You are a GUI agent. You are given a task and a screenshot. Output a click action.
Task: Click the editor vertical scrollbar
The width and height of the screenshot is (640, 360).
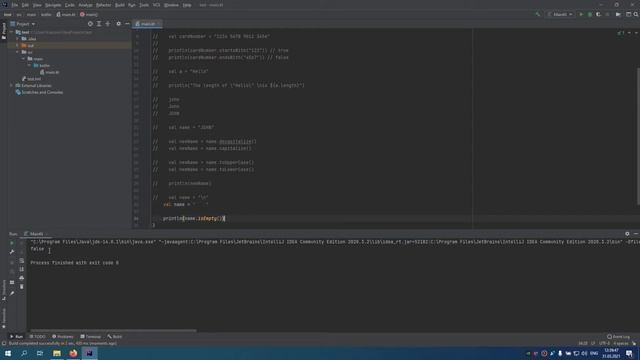(638, 137)
